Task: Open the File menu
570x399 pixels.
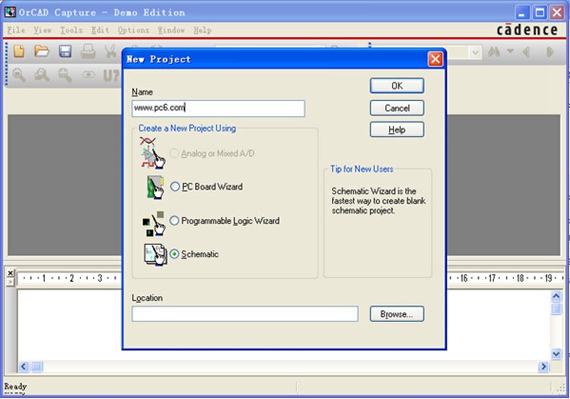Action: 16,30
